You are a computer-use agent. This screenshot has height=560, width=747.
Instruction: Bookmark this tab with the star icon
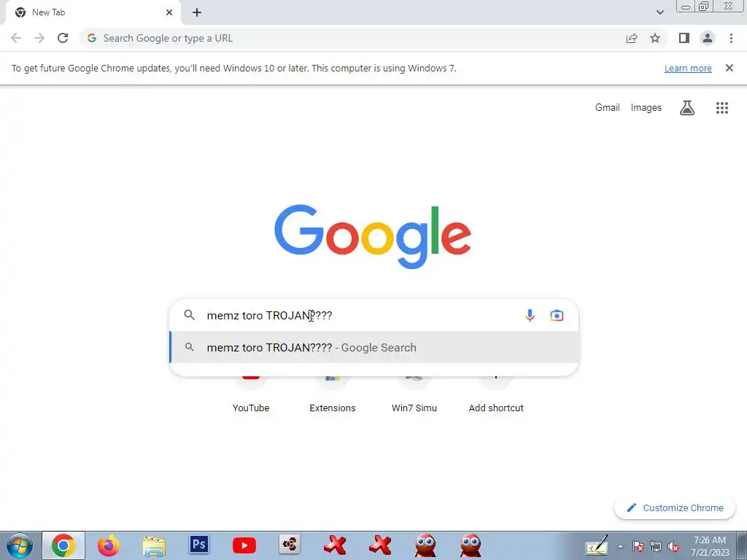655,38
